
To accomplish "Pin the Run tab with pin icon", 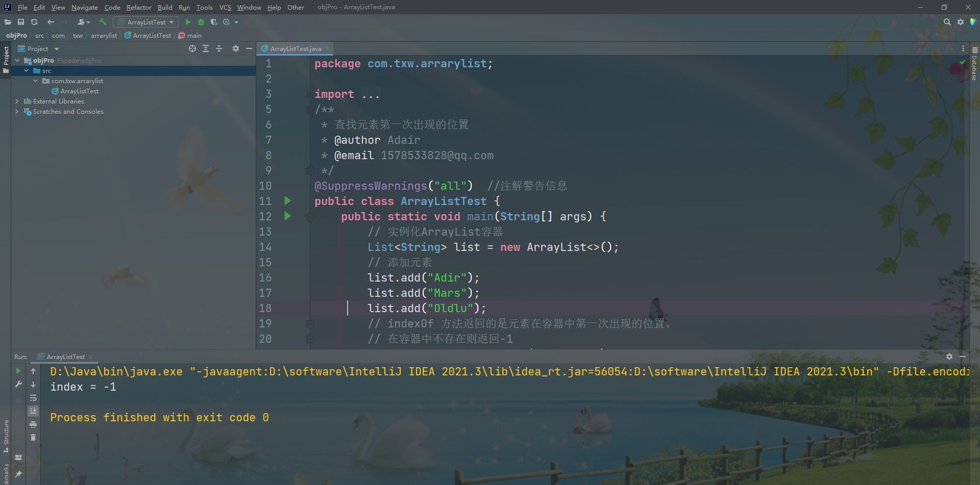I will tap(18, 474).
